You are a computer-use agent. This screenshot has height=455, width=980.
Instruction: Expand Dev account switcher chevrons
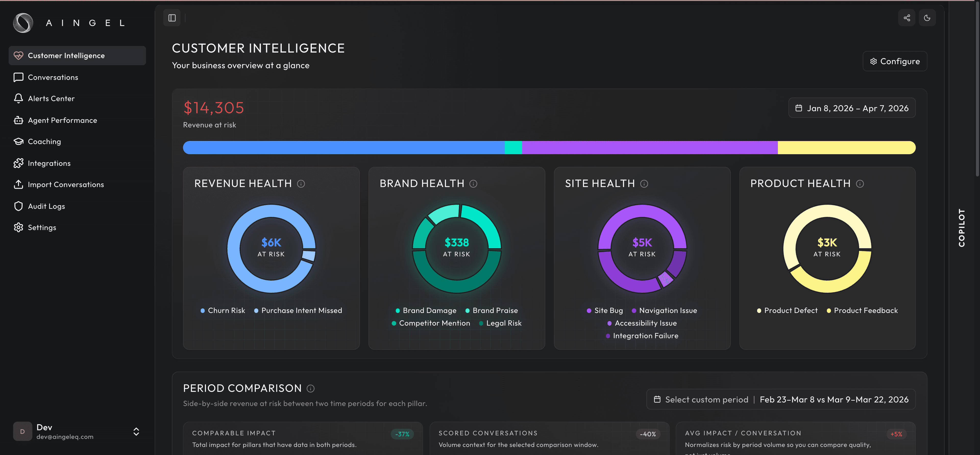click(x=136, y=432)
